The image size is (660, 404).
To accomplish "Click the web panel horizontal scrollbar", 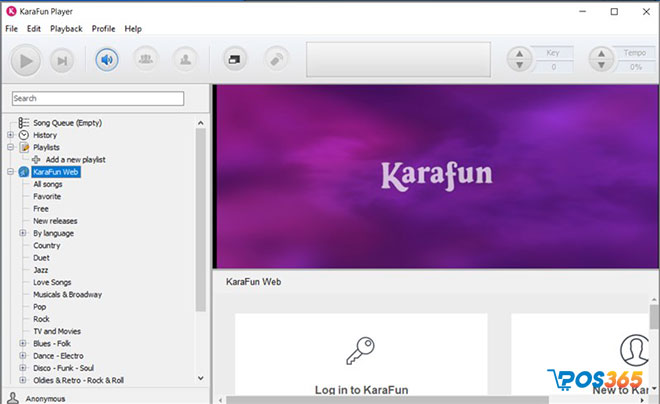I will tap(387, 400).
